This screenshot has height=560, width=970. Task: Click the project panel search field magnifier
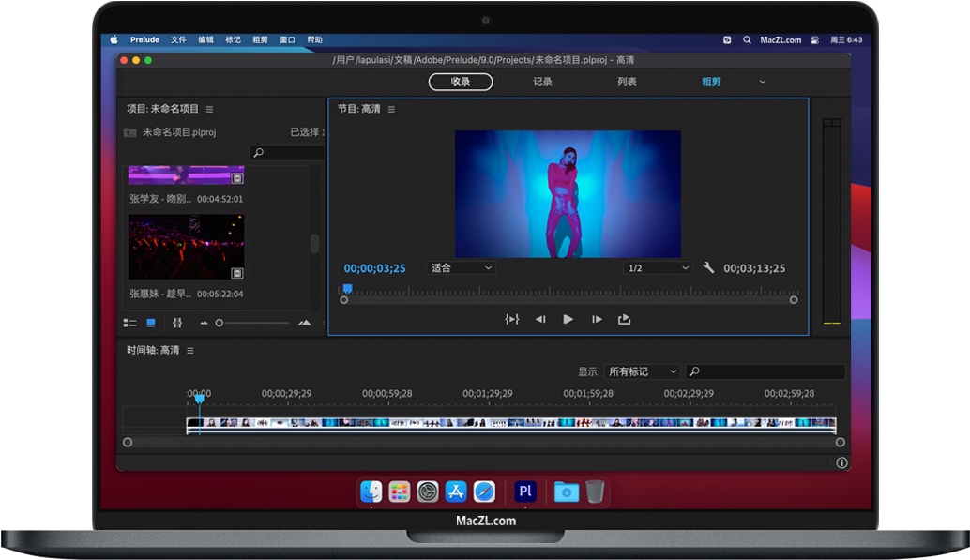[257, 151]
